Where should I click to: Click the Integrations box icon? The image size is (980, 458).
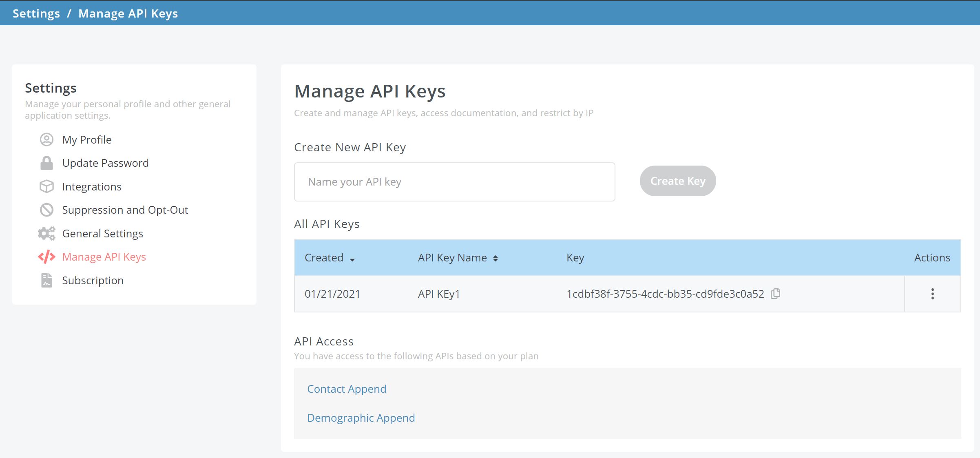(46, 186)
